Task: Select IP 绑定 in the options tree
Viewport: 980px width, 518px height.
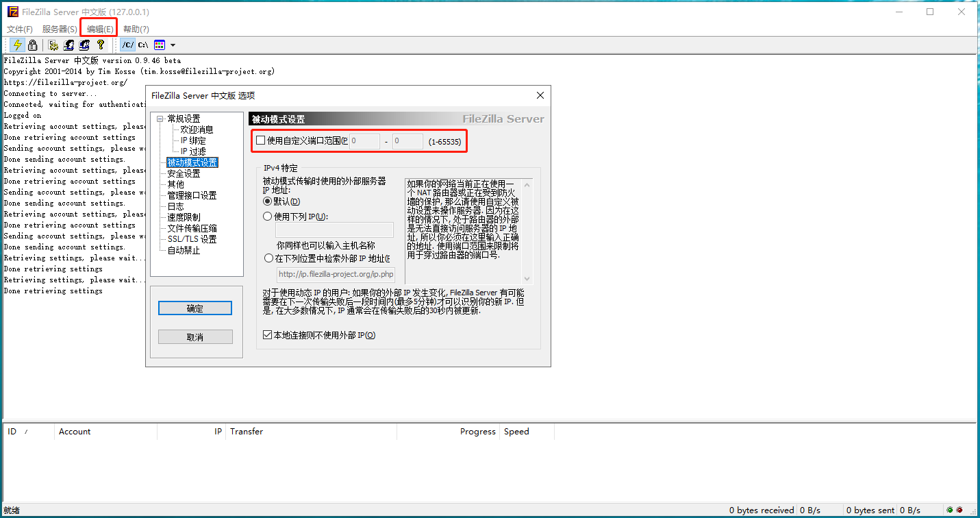Action: pos(193,140)
